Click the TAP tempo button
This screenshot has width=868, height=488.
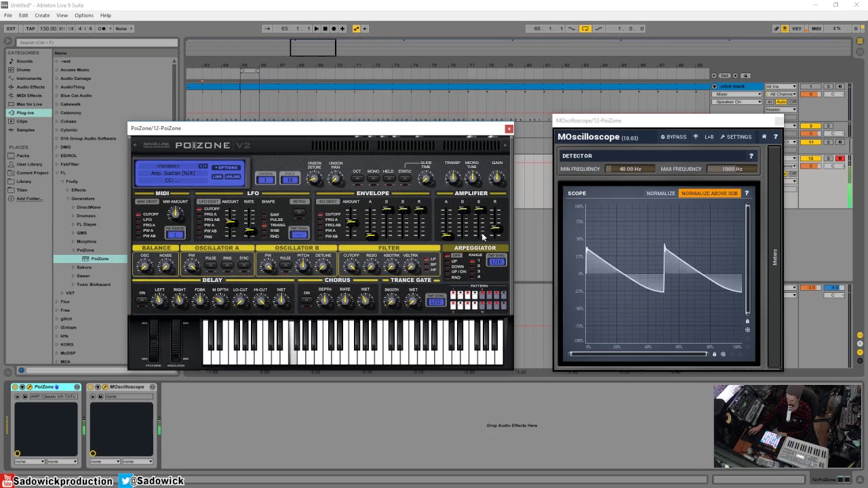pyautogui.click(x=31, y=28)
